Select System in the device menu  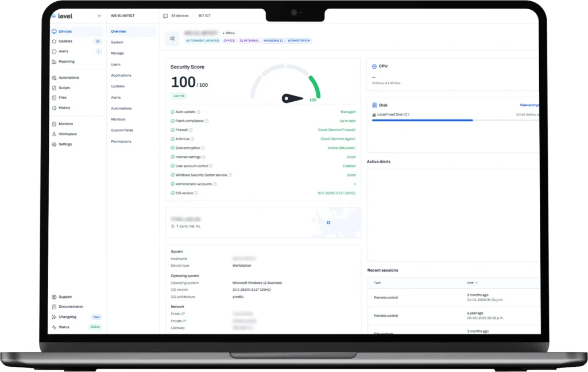(117, 43)
